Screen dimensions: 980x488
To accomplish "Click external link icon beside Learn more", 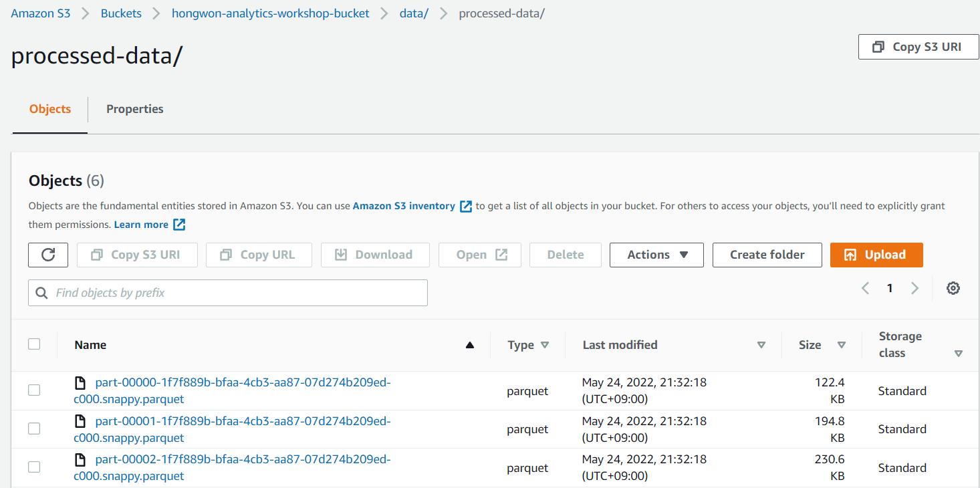I will [179, 225].
